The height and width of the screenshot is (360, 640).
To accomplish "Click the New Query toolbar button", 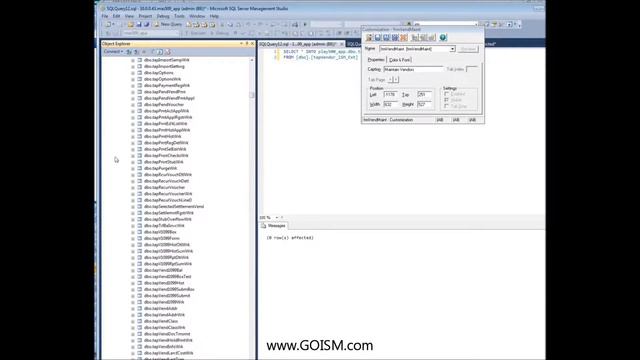I will pyautogui.click(x=168, y=24).
